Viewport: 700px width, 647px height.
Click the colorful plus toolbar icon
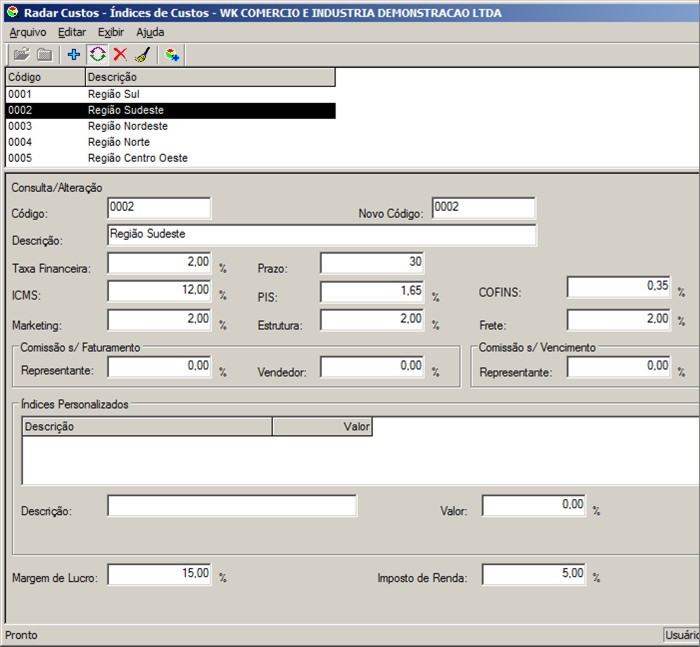pyautogui.click(x=172, y=55)
